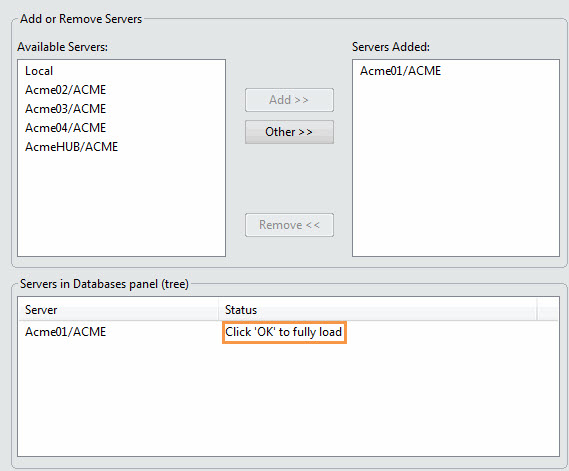Click empty space in Servers Added list

point(455,171)
